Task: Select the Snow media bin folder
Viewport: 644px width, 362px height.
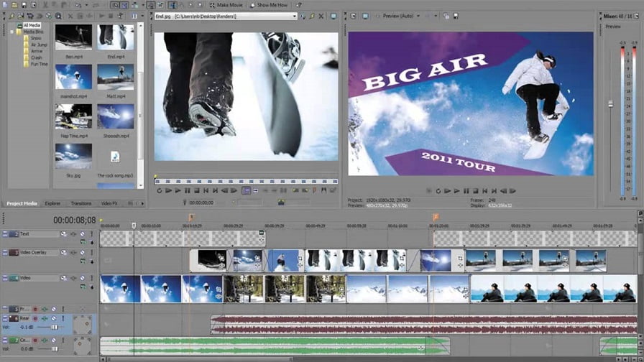Action: pos(34,38)
